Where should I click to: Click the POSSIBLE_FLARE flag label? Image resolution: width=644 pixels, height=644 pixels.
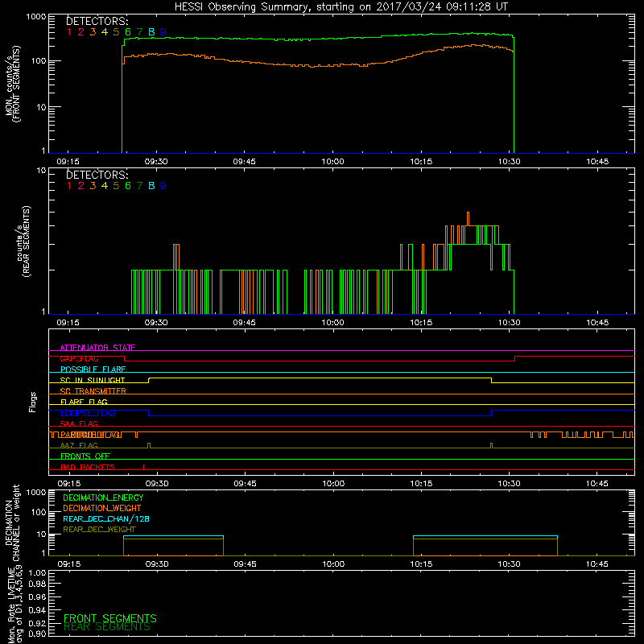pyautogui.click(x=93, y=369)
